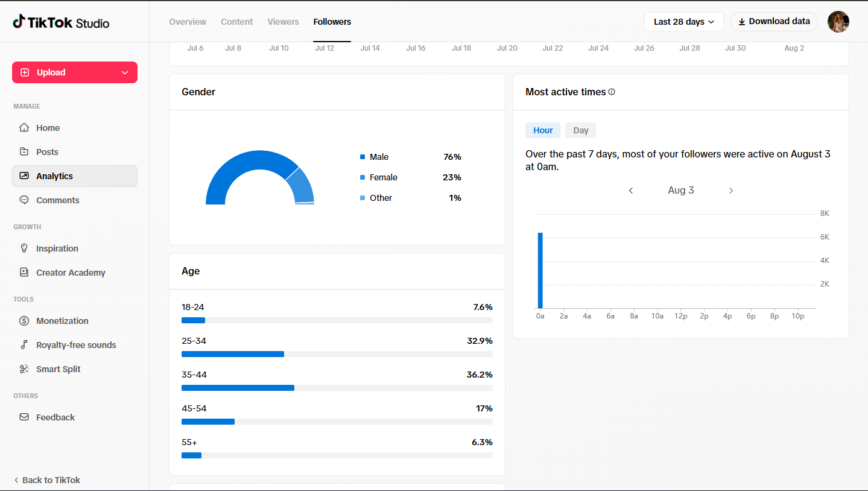Go to previous day before Aug 3
This screenshot has width=868, height=491.
(631, 191)
